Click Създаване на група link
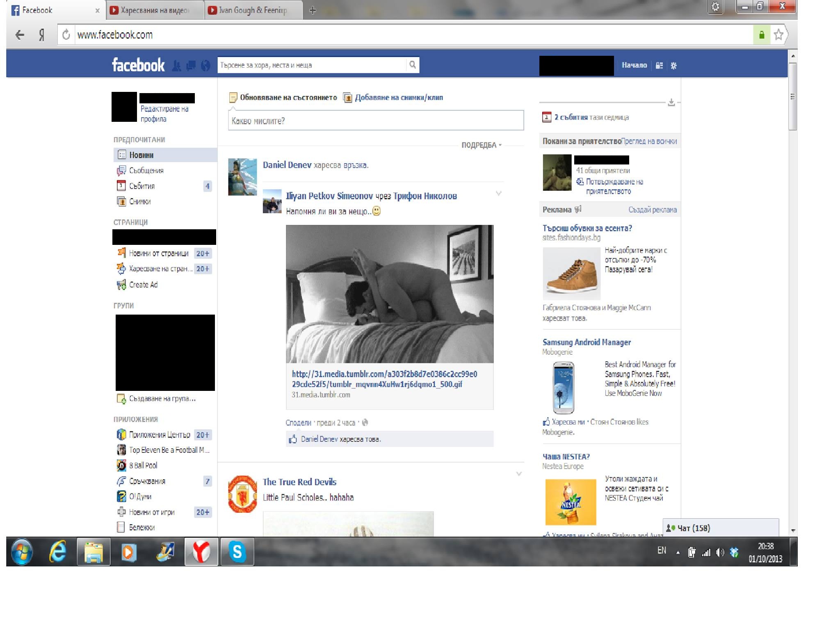 [162, 399]
